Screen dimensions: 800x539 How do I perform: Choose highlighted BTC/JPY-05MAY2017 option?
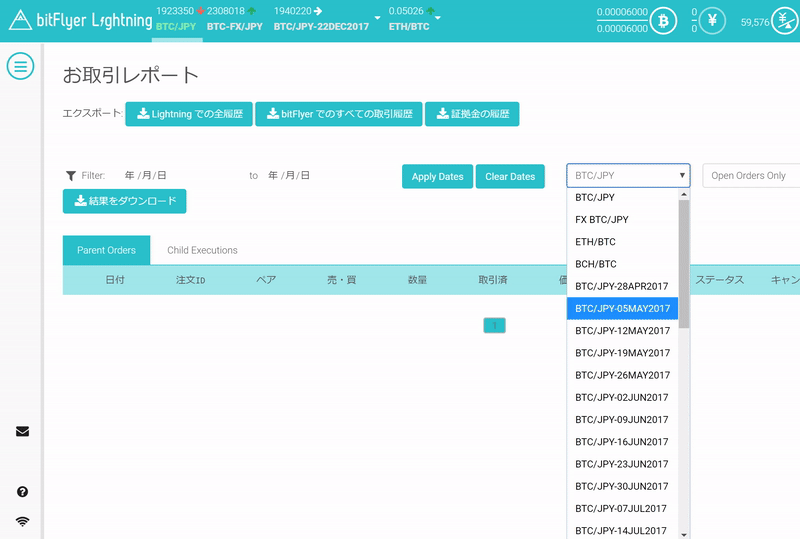coord(622,308)
